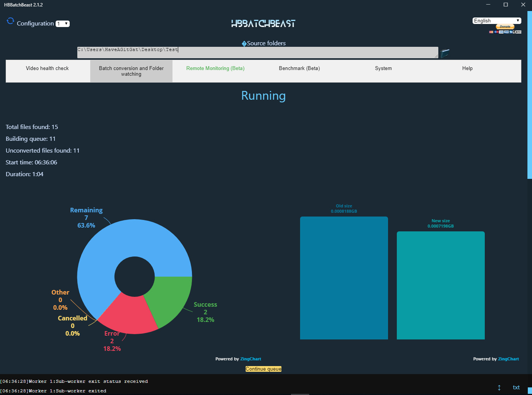
Task: Click the txt log export icon
Action: coord(516,387)
